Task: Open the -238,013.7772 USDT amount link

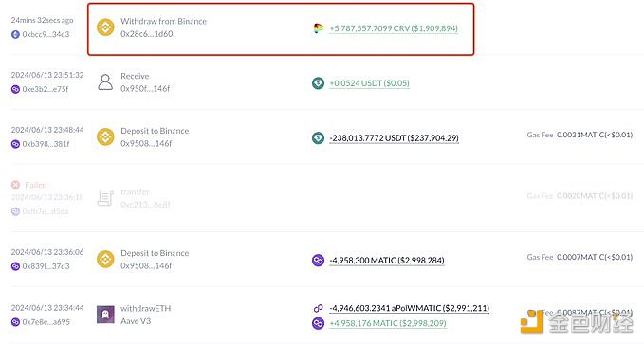Action: [394, 138]
